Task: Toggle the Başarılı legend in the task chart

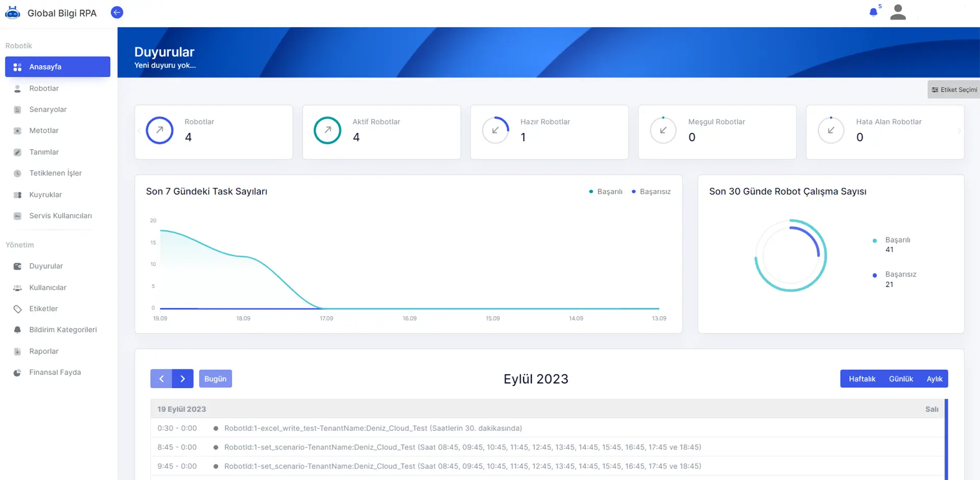Action: [x=606, y=191]
